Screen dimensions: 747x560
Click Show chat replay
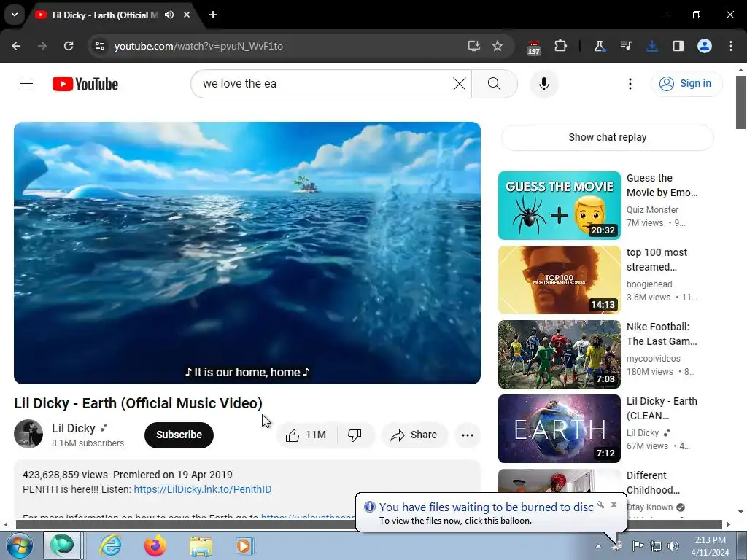(x=608, y=137)
